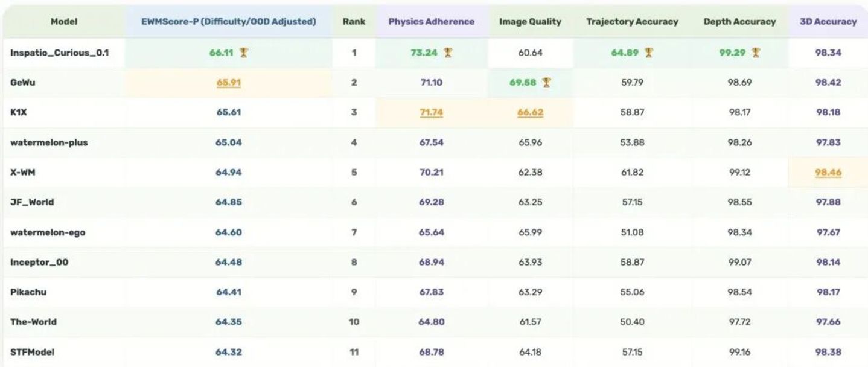This screenshot has width=868, height=367.
Task: Click rank 10 in The-World row
Action: (354, 322)
